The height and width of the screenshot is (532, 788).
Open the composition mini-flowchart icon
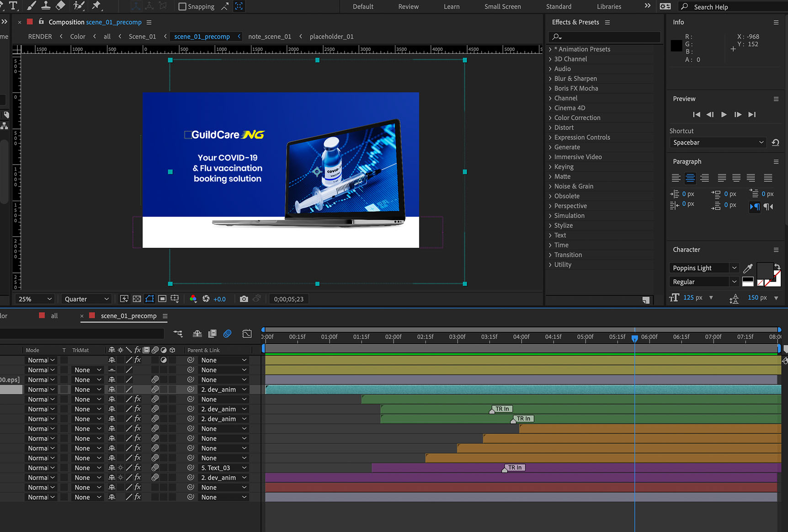coord(178,334)
